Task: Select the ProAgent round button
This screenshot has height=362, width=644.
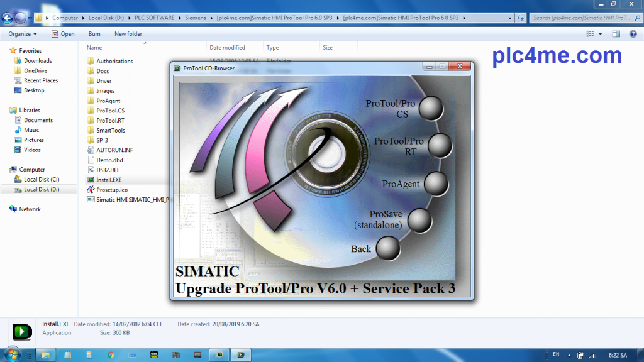Action: tap(435, 184)
